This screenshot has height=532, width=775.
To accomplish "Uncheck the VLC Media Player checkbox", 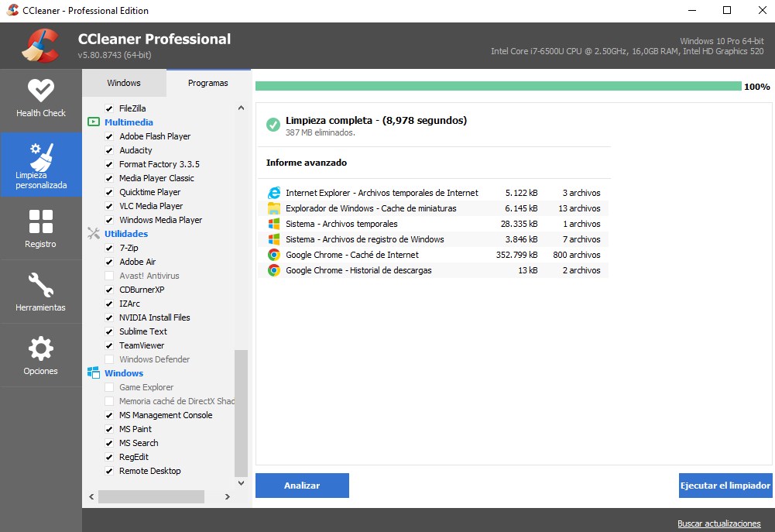I will pos(109,206).
